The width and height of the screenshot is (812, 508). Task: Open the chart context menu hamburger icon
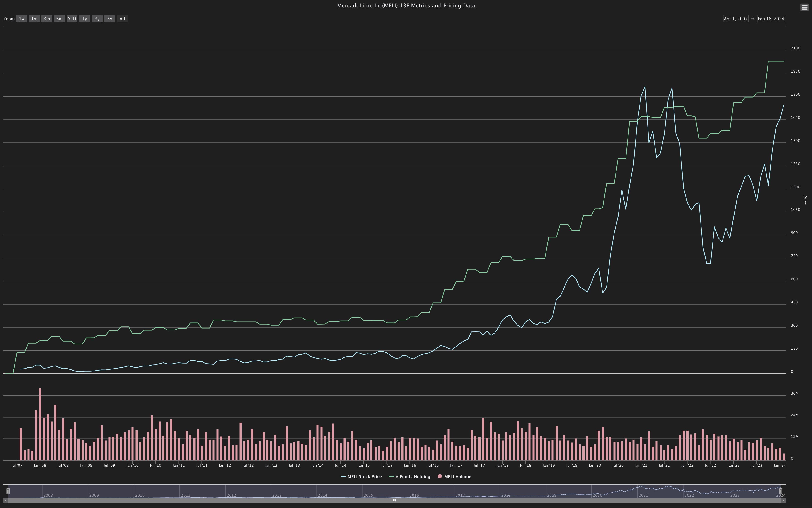805,7
